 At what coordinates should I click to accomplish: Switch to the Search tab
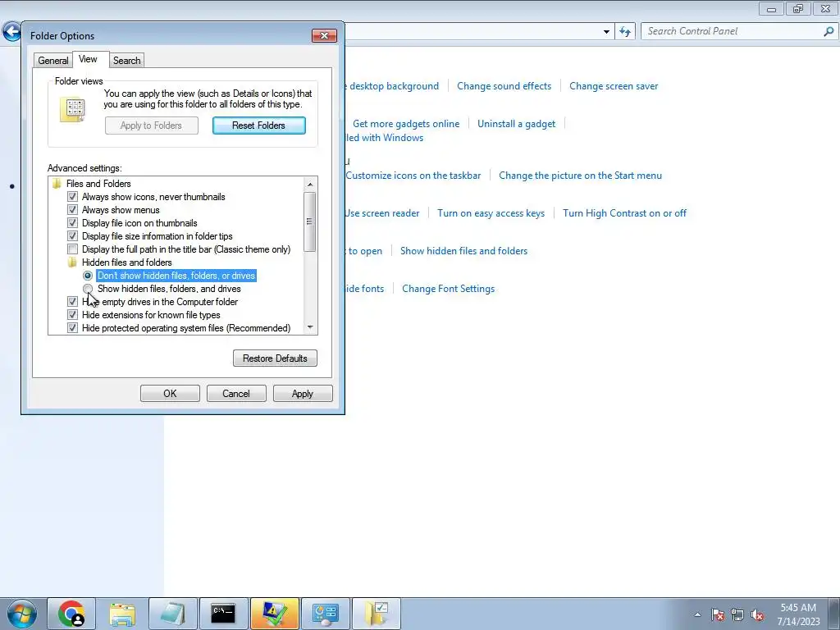(127, 61)
